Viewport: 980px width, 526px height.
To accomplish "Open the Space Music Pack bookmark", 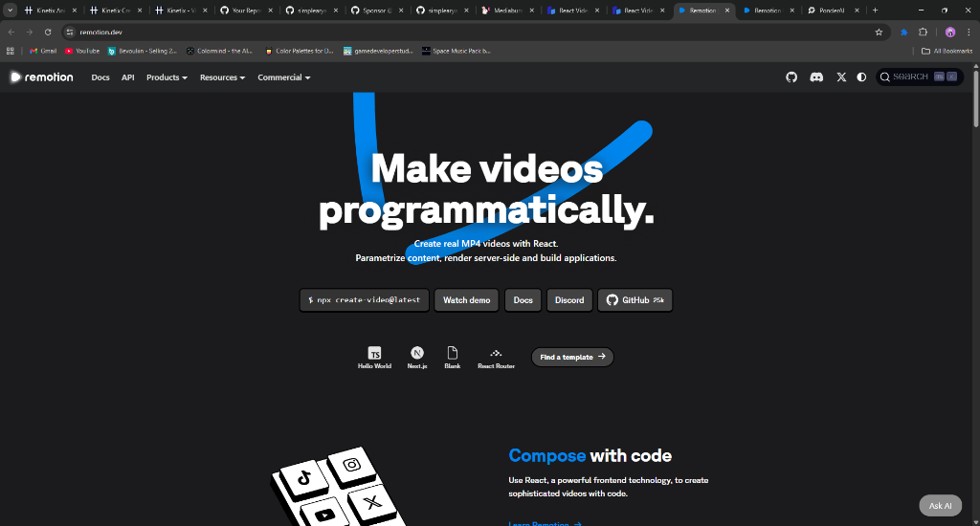I will pos(457,51).
